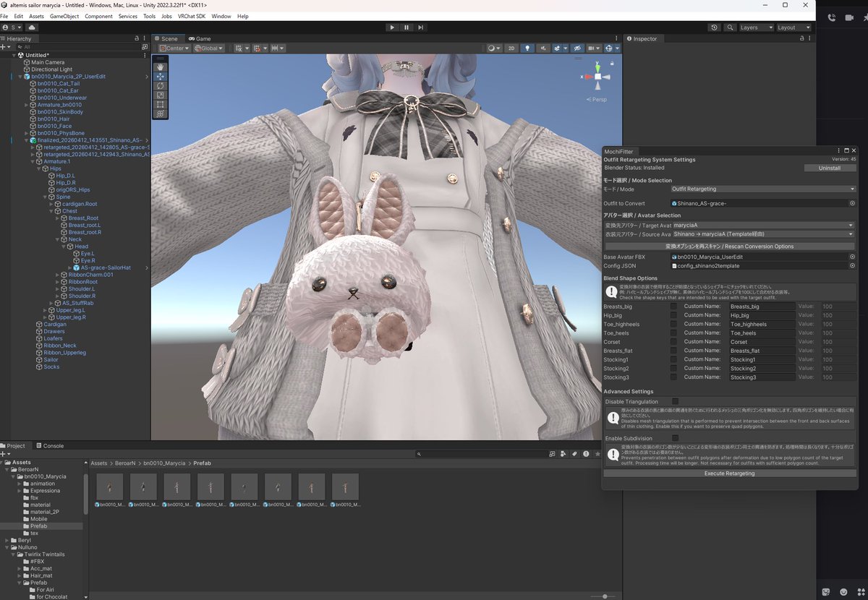Open the Component menu
This screenshot has width=868, height=600.
(x=98, y=16)
